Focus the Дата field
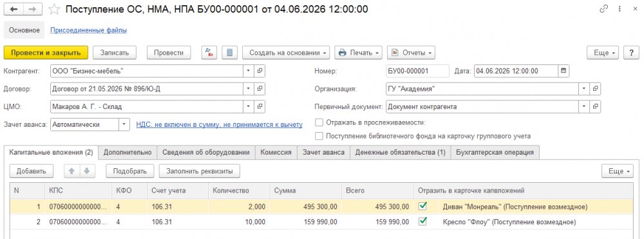The height and width of the screenshot is (239, 644). (x=516, y=71)
